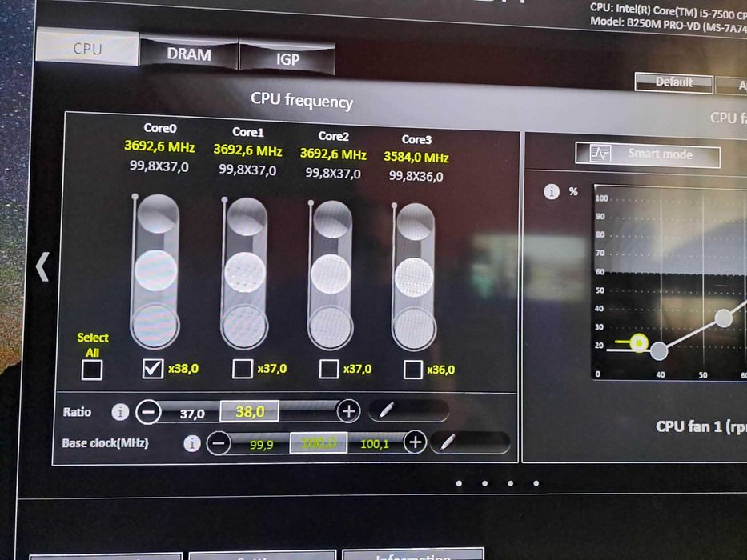Open the DRAM tab
747x560 pixels.
(x=189, y=54)
